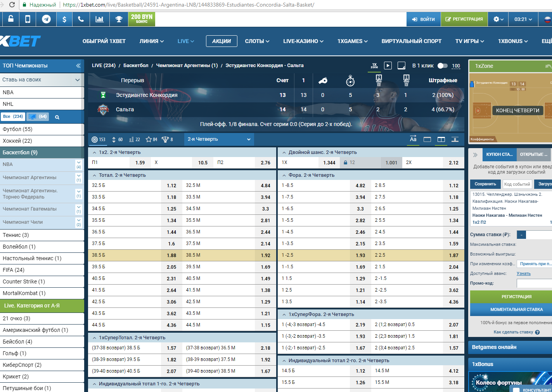This screenshot has height=392, width=552.
Task: Edit the one-click stake amount 100
Action: [456, 66]
